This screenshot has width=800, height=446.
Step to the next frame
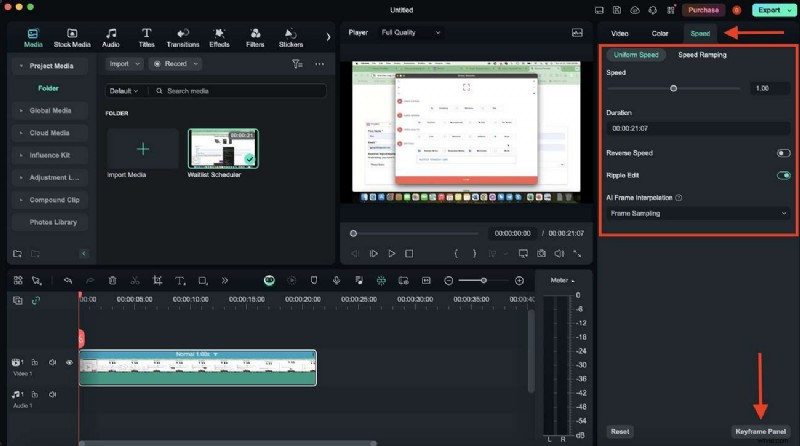click(373, 254)
